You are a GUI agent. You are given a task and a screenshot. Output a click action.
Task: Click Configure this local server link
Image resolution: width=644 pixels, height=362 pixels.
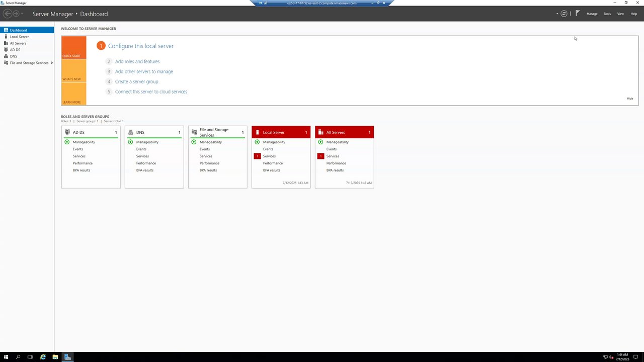(141, 46)
